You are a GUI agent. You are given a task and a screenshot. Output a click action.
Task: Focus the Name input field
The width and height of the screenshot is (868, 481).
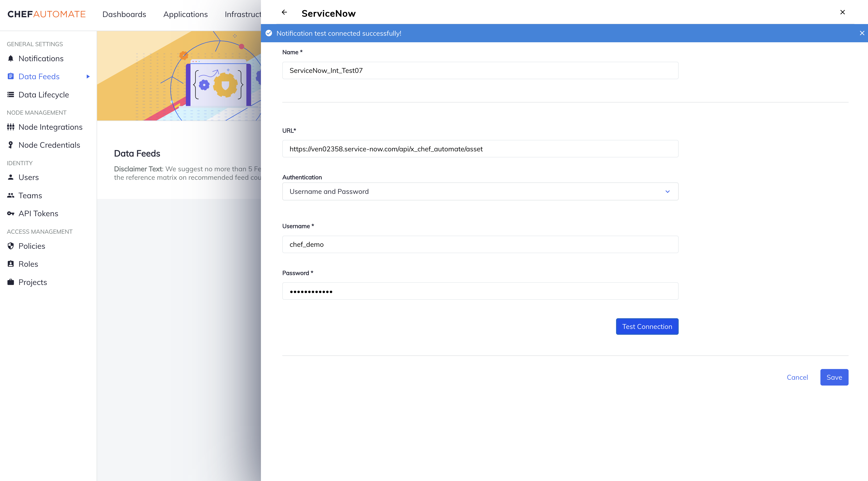[x=480, y=70]
